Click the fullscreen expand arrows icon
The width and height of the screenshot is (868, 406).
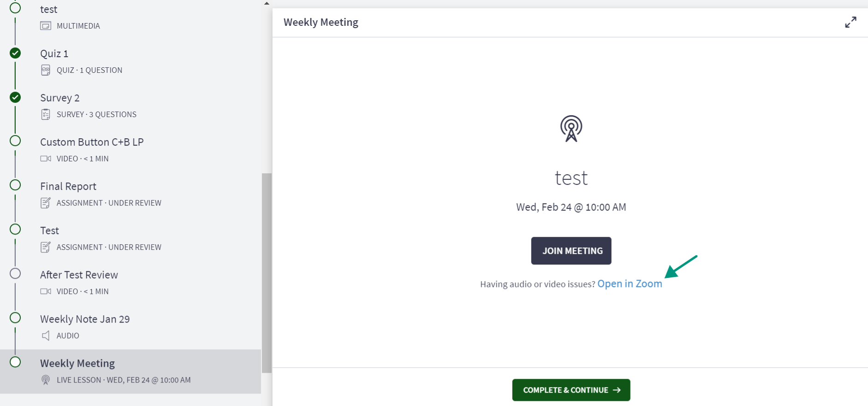tap(850, 22)
